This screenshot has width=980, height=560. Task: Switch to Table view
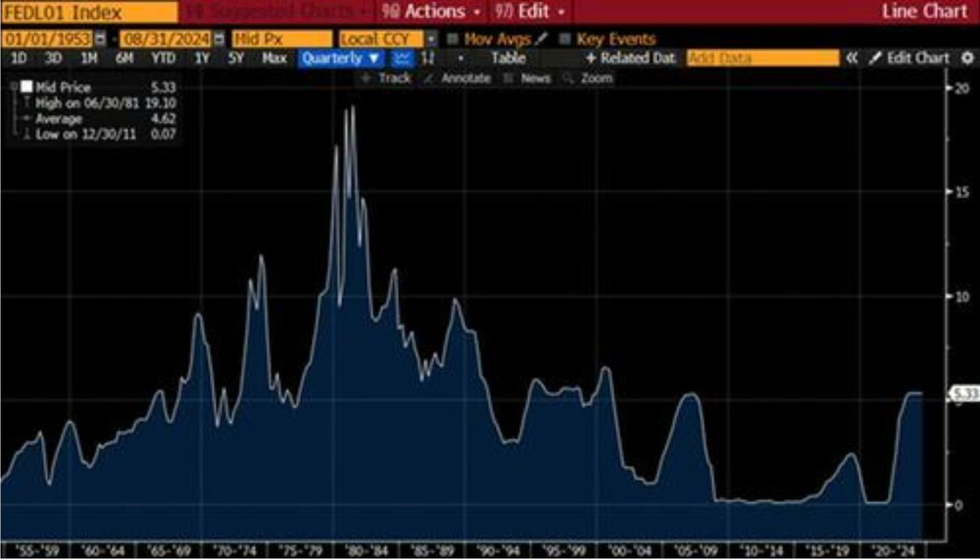pos(508,58)
